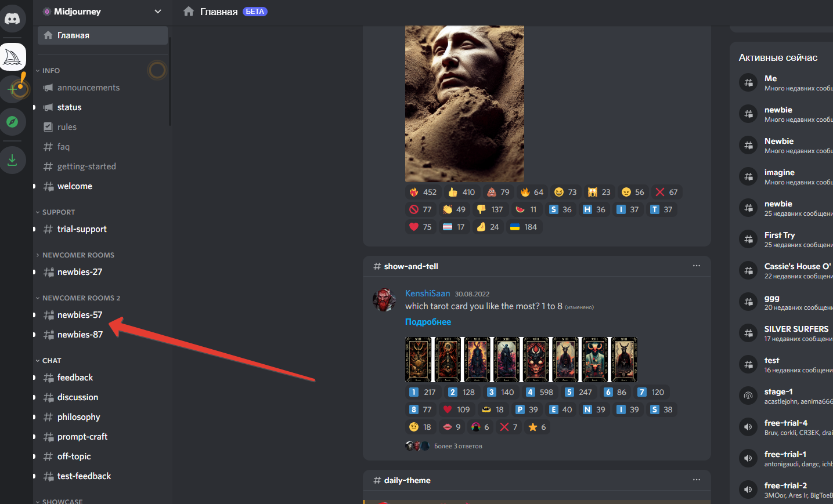Viewport: 833px width, 504px height.
Task: Join the stage-1 stage channel
Action: [x=778, y=396]
